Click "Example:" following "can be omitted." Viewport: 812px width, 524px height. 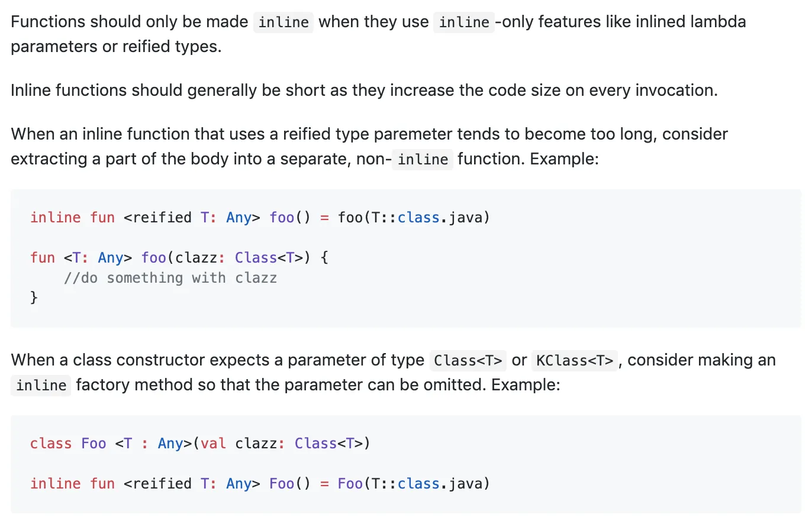[526, 386]
